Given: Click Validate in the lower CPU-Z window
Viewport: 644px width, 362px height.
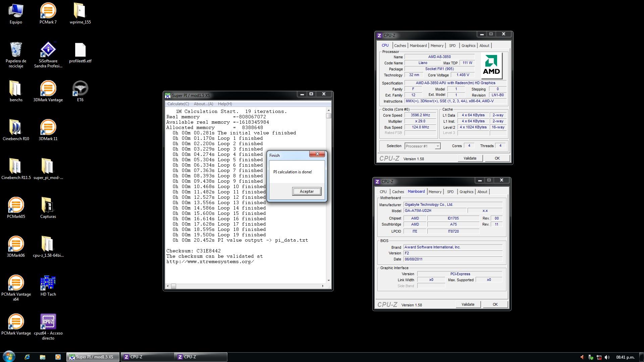Looking at the screenshot, I should 468,304.
